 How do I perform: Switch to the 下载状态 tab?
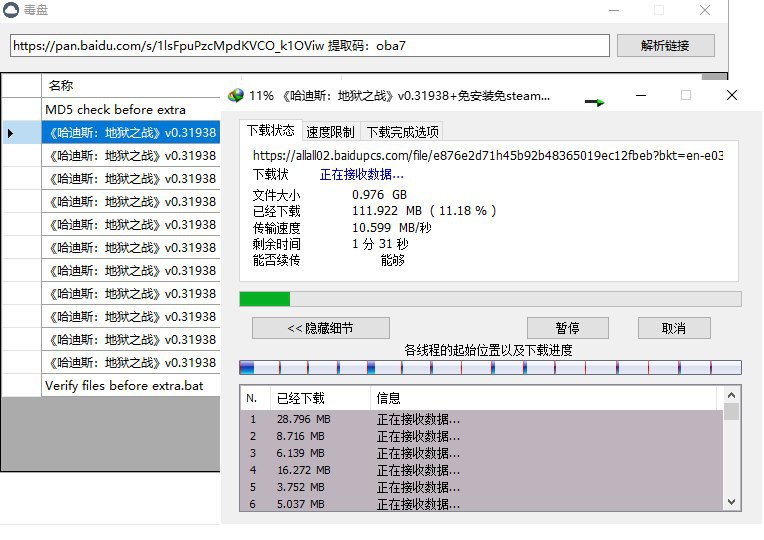pyautogui.click(x=270, y=131)
